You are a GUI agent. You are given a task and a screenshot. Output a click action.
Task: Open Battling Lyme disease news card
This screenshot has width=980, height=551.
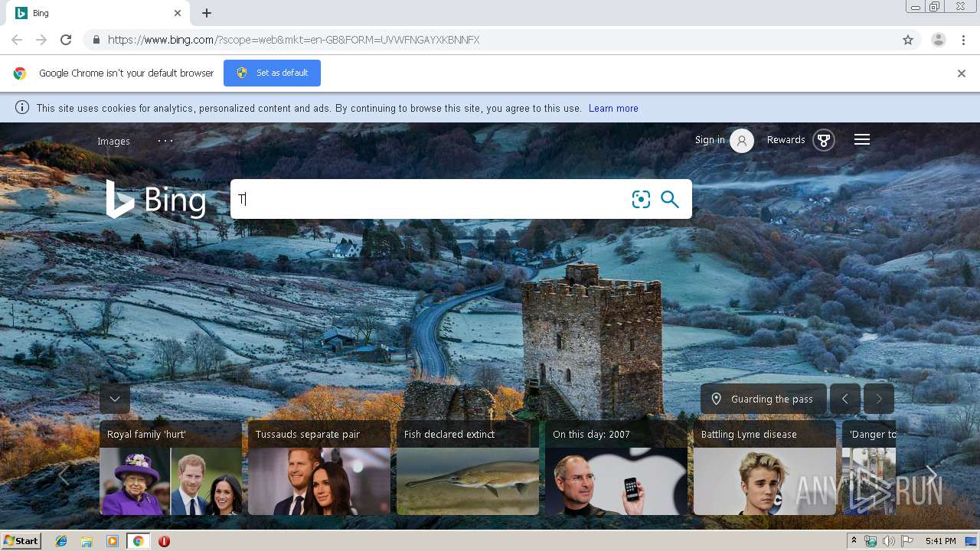pyautogui.click(x=765, y=467)
